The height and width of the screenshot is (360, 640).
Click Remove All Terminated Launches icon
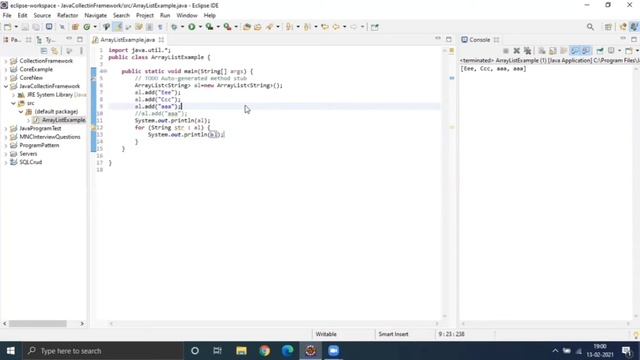[528, 51]
